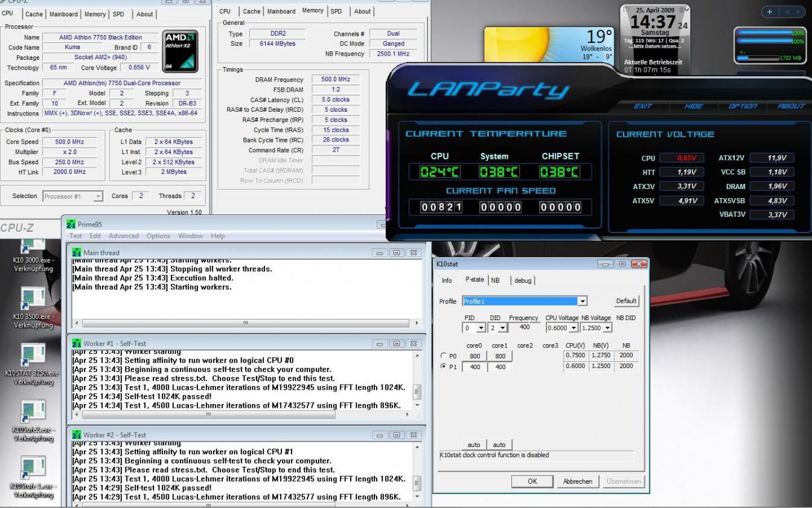The height and width of the screenshot is (508, 812).
Task: Click the P0 core0 800 button
Action: point(475,356)
